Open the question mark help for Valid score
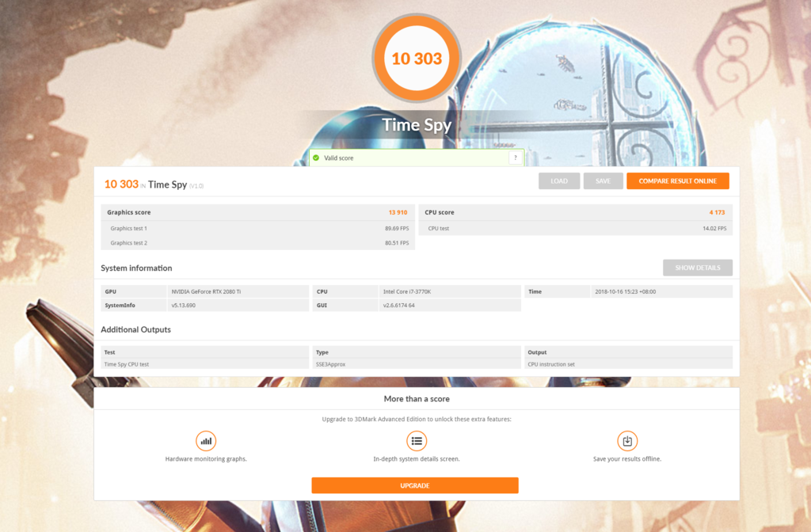 point(515,158)
